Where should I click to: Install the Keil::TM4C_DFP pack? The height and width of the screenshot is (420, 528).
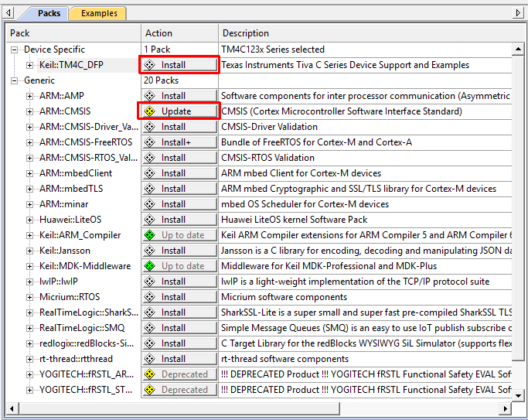(x=180, y=65)
